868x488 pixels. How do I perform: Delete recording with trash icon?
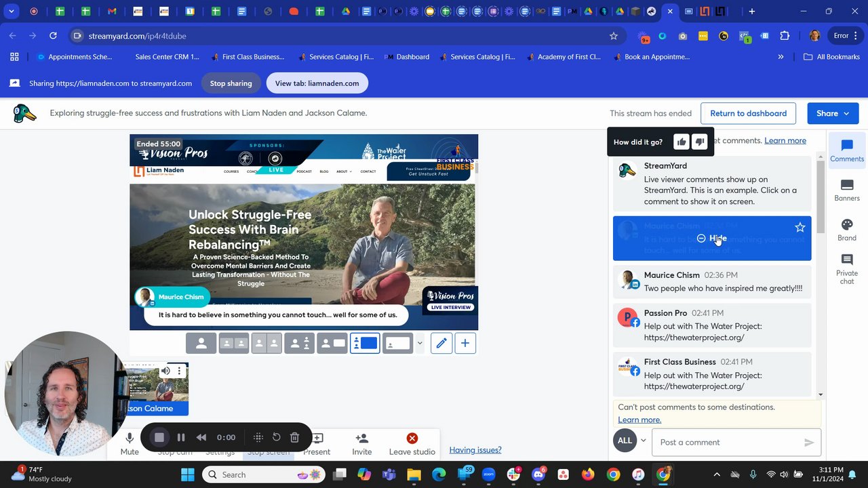tap(294, 438)
